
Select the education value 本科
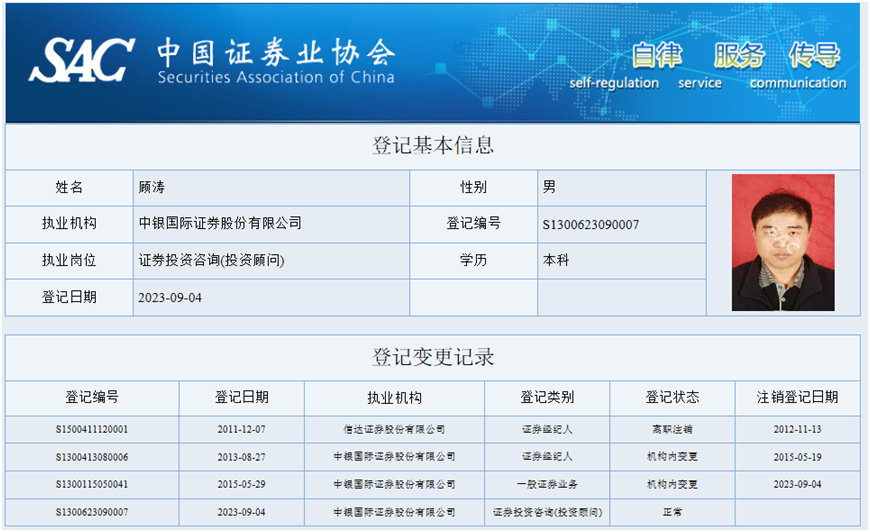pos(556,260)
